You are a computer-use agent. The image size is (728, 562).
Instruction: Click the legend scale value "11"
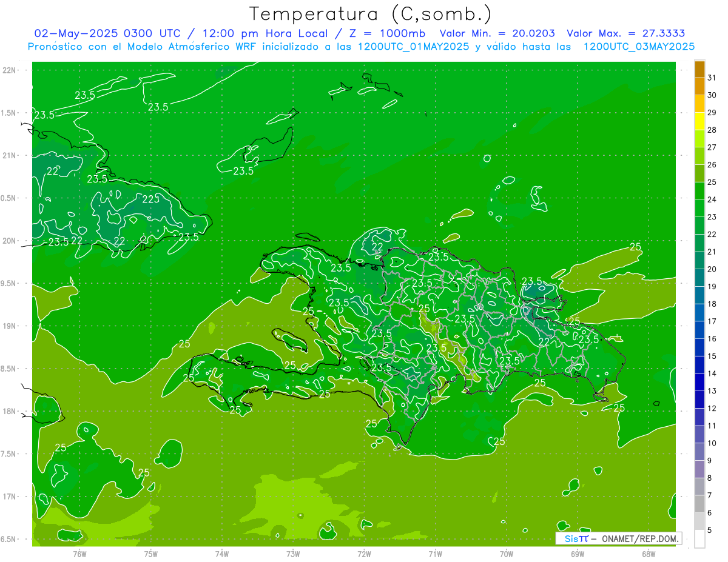click(712, 426)
